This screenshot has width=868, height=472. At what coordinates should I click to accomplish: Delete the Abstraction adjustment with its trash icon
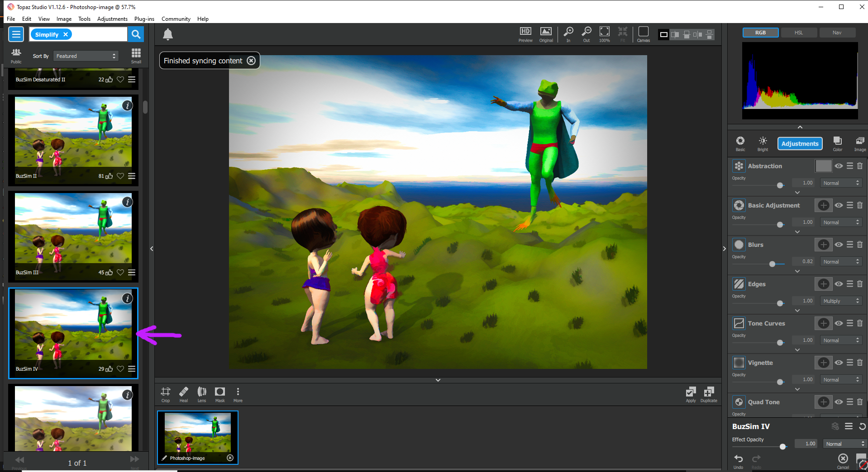(x=860, y=166)
